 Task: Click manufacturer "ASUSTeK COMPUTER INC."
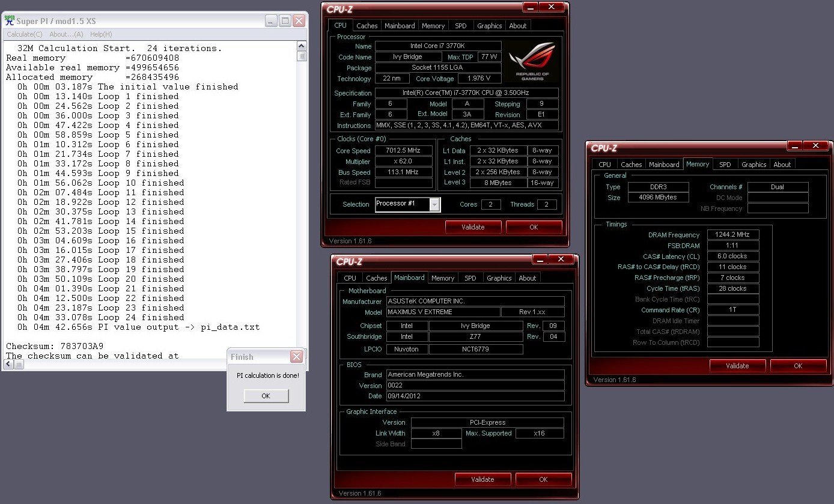pyautogui.click(x=476, y=302)
